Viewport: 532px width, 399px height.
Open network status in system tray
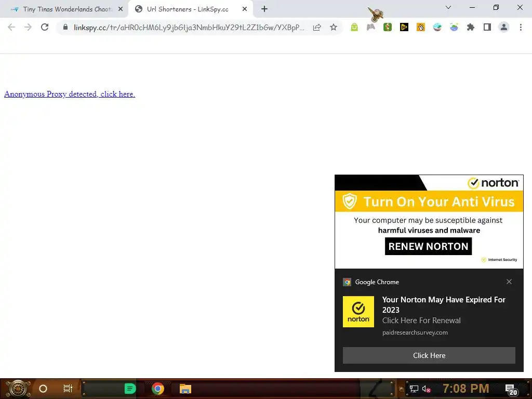(x=414, y=389)
